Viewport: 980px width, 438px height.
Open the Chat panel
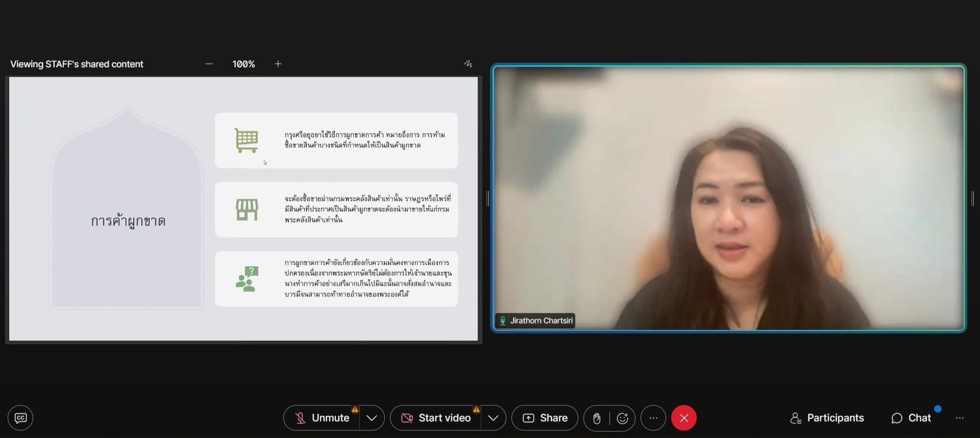[x=911, y=418]
